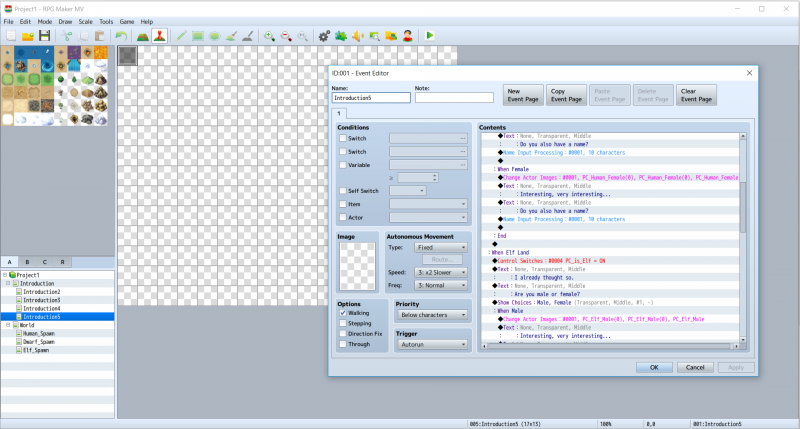The width and height of the screenshot is (800, 429).
Task: Click the Actual Size zoom icon
Action: (303, 36)
